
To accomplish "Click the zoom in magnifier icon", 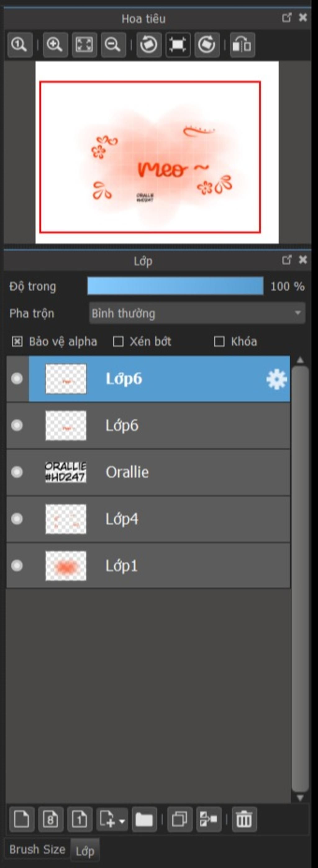I will [55, 44].
